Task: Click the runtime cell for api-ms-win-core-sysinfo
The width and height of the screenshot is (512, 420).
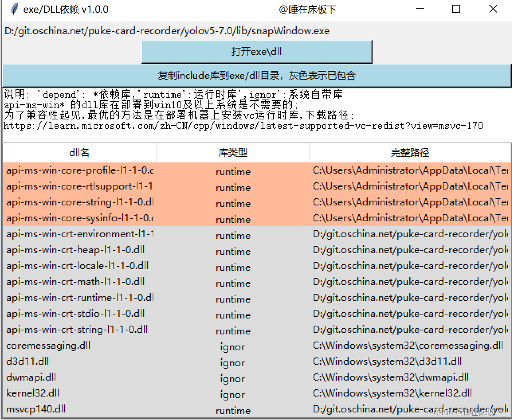Action: (233, 219)
